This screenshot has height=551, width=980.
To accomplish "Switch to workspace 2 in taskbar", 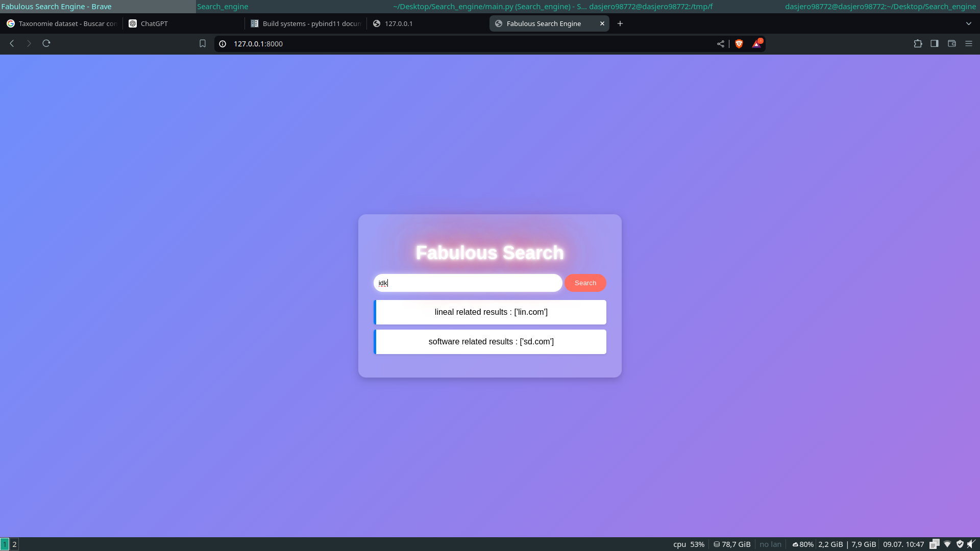I will coord(14,544).
